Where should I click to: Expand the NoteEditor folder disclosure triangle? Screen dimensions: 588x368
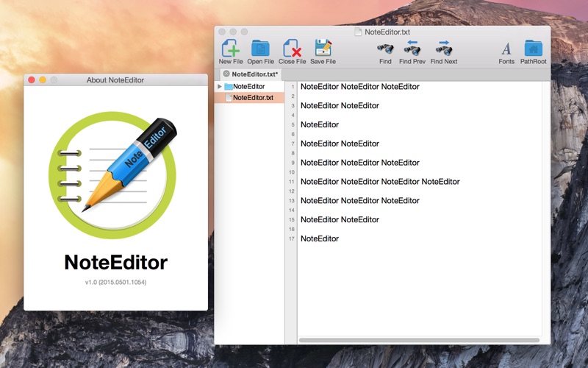(219, 86)
